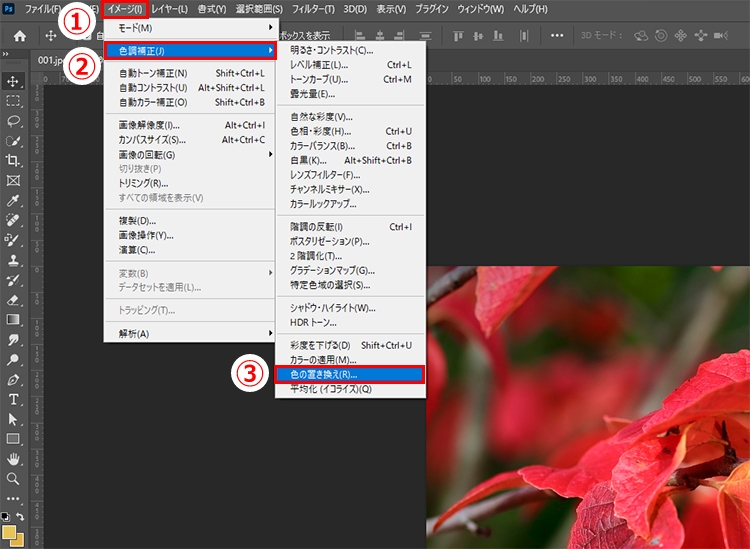Image resolution: width=750 pixels, height=549 pixels.
Task: Select the Move tool in the toolbox
Action: coord(13,81)
